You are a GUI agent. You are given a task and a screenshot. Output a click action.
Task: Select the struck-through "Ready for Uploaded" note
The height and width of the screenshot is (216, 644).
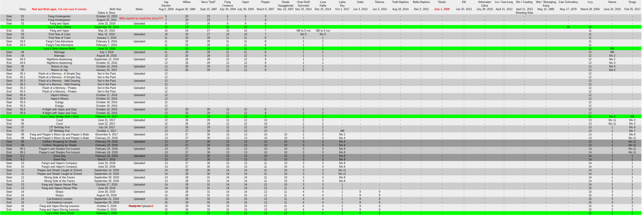point(141,206)
